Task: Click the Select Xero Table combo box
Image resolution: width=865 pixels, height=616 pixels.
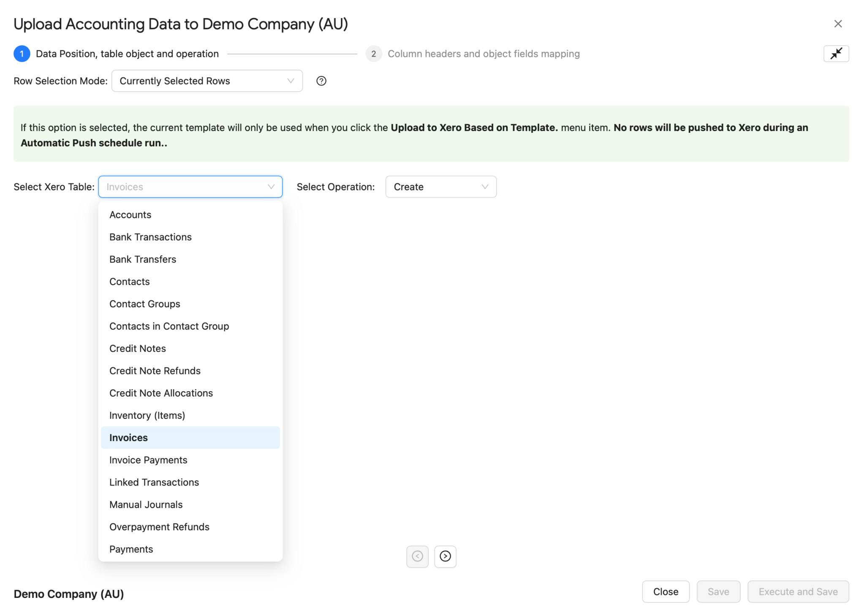Action: tap(190, 187)
